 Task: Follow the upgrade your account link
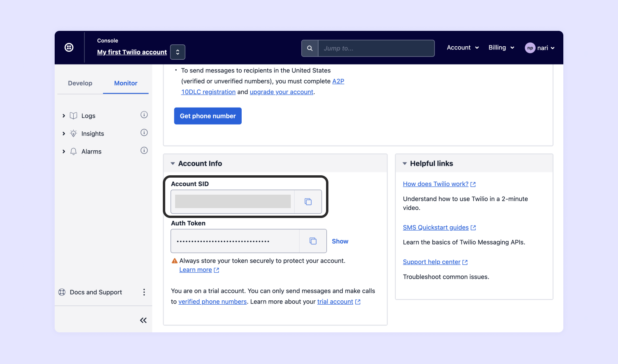click(281, 92)
